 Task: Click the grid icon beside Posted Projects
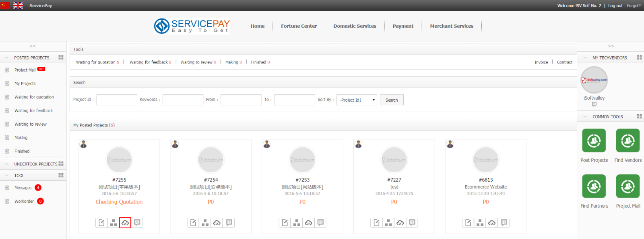(61, 57)
